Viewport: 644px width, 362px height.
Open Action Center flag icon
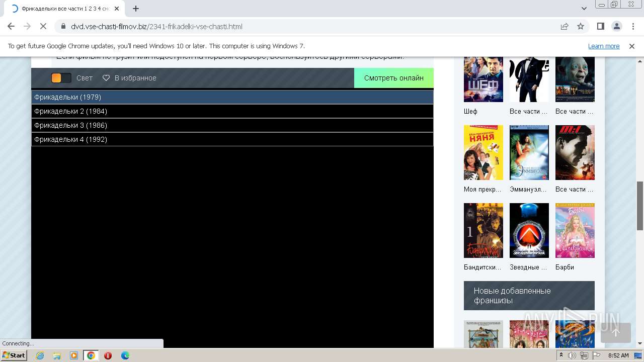point(596,355)
